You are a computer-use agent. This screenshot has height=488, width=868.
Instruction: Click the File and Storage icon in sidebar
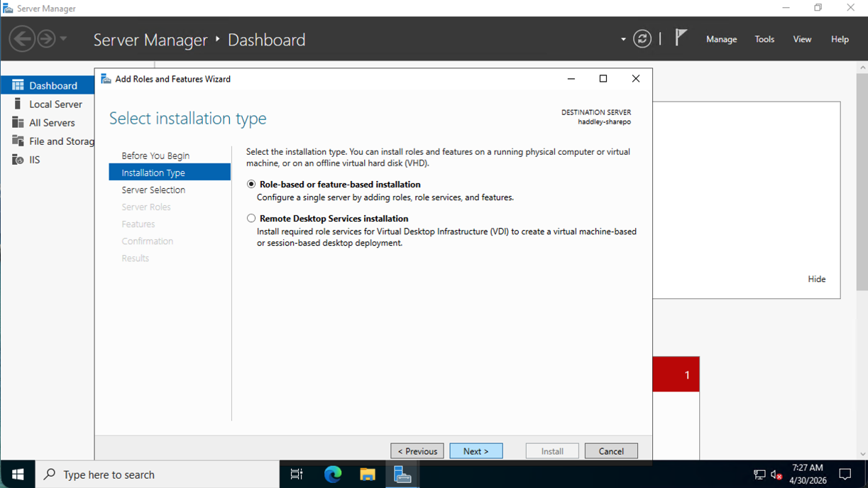click(18, 141)
